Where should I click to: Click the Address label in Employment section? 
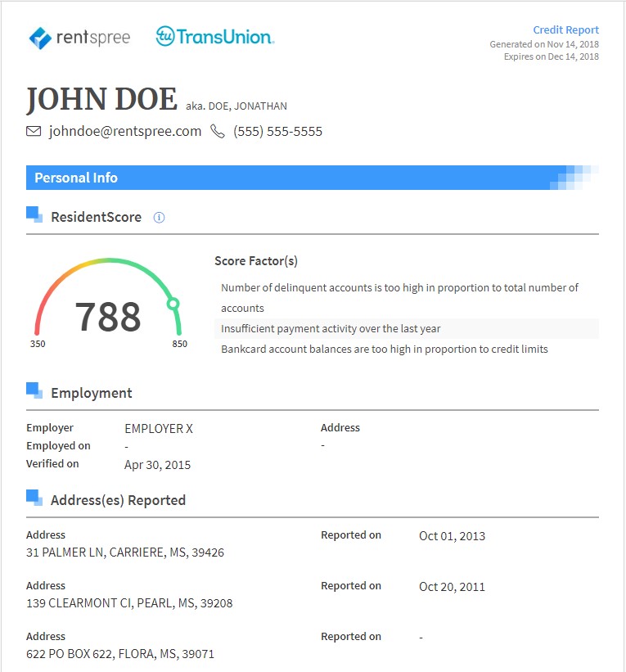[x=340, y=428]
